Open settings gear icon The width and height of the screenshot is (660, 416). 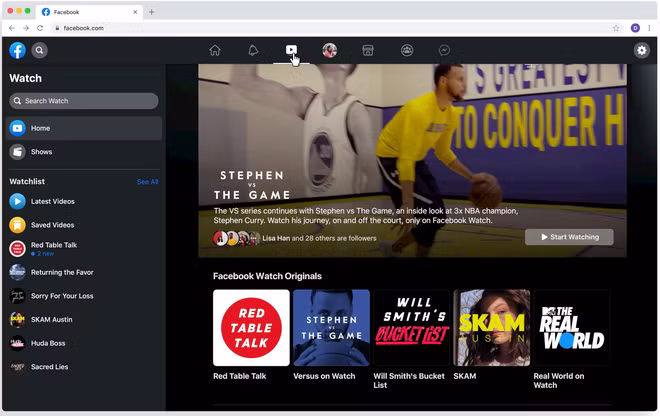pyautogui.click(x=641, y=51)
